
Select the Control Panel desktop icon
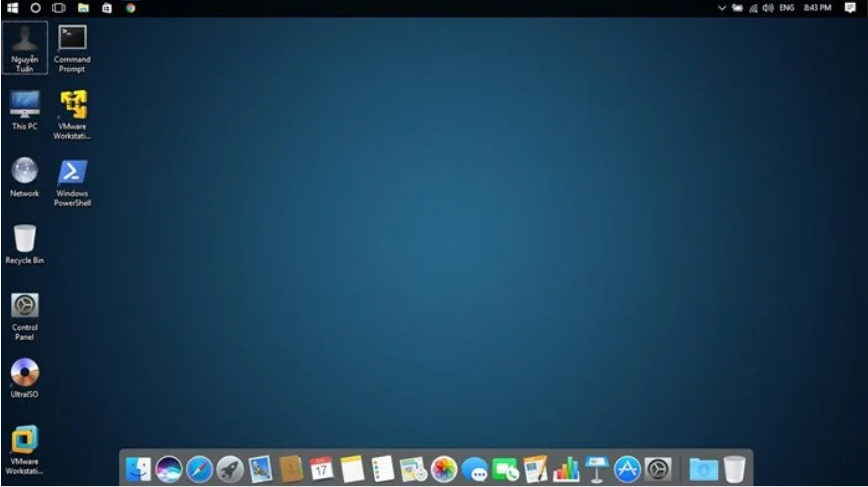coord(25,317)
